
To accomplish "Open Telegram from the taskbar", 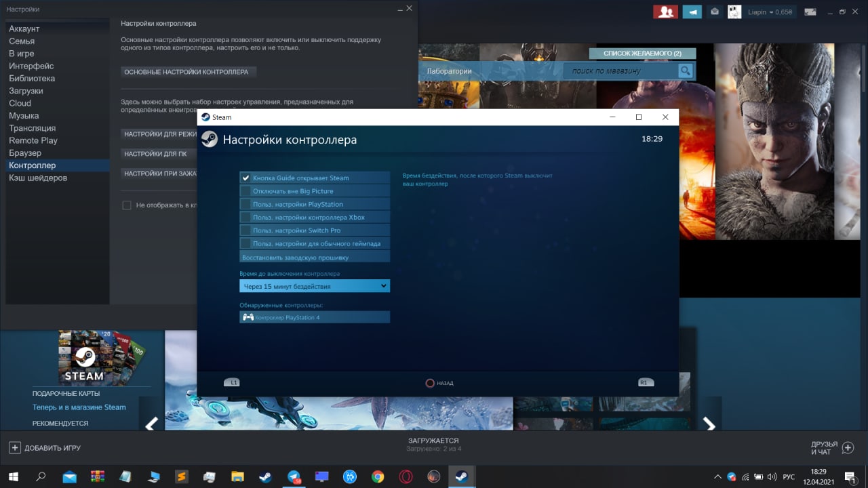I will click(294, 476).
